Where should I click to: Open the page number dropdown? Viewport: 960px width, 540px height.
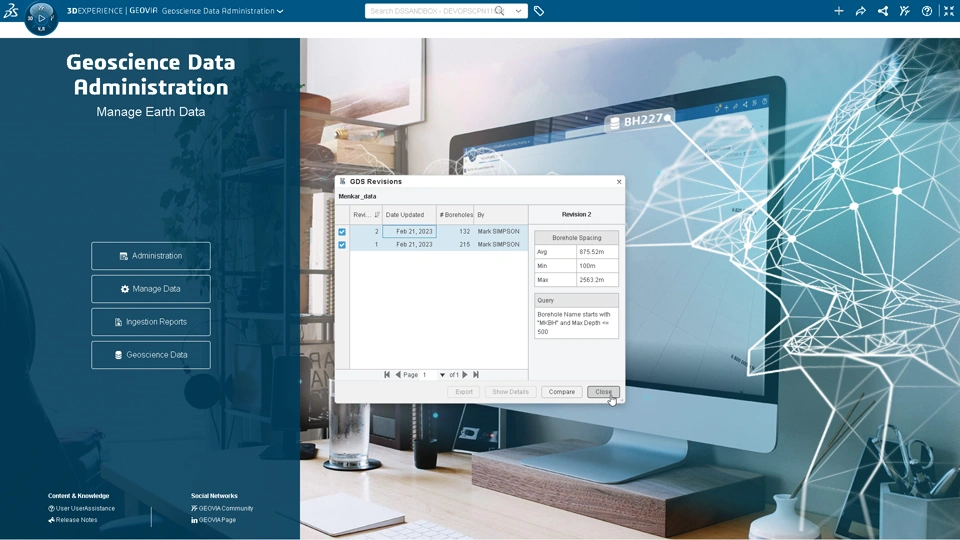click(x=442, y=375)
